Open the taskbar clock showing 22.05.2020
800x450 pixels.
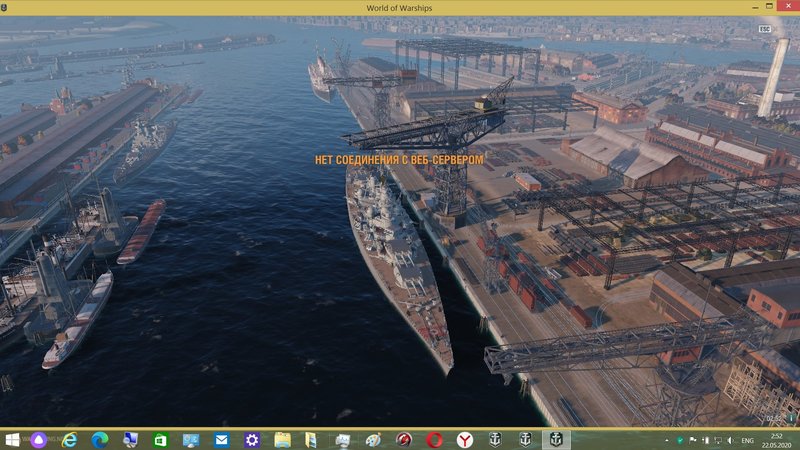777,440
